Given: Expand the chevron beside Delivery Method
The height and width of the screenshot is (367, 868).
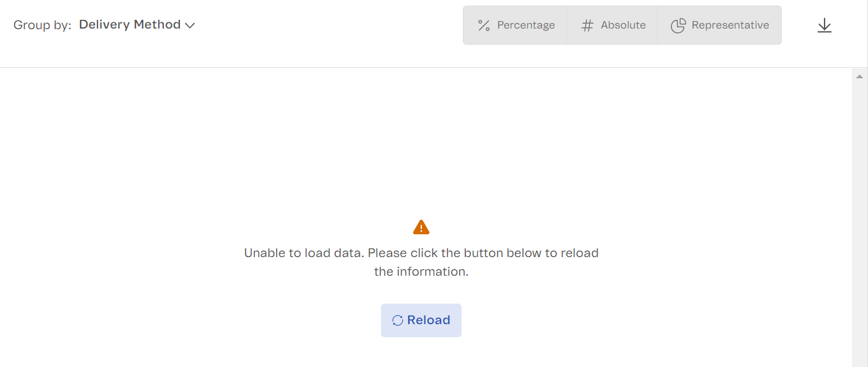Looking at the screenshot, I should [x=190, y=25].
